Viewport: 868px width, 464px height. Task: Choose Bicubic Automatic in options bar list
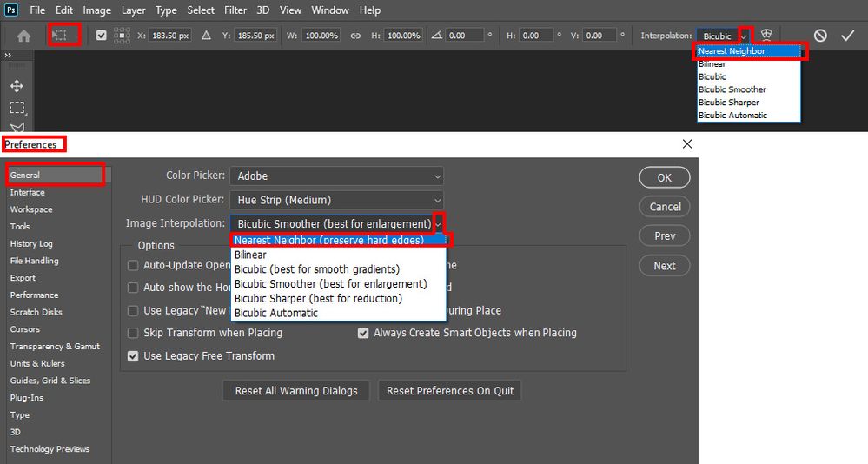[x=748, y=115]
